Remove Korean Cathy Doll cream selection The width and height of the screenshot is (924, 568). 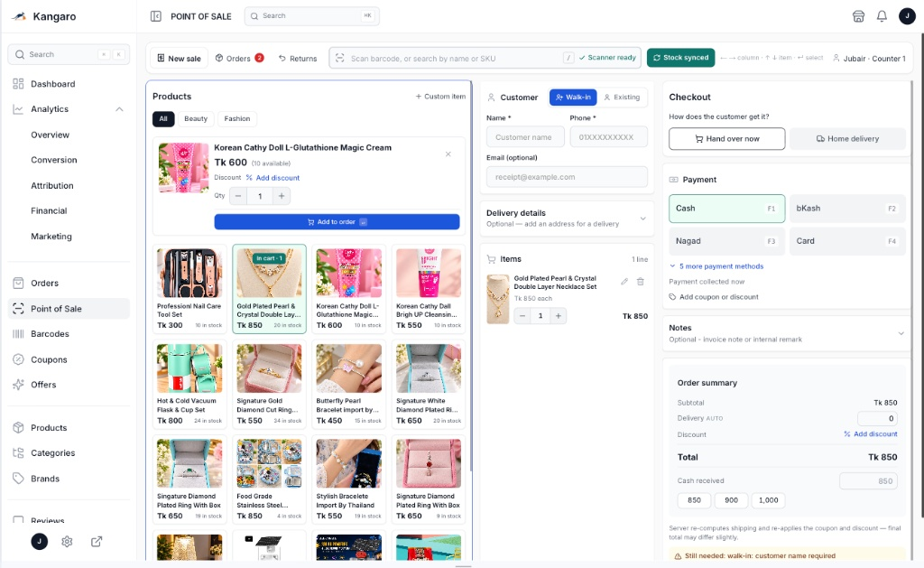tap(448, 154)
